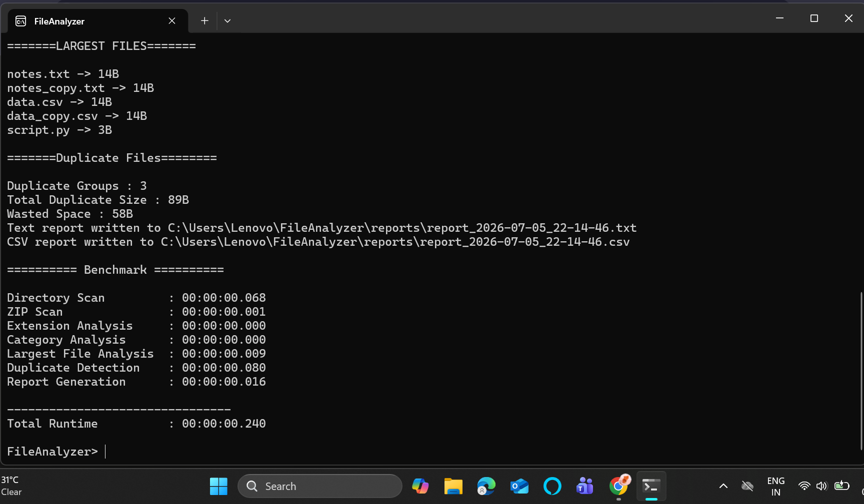864x504 pixels.
Task: Click the 'script.py -> 3B' line
Action: tap(59, 130)
